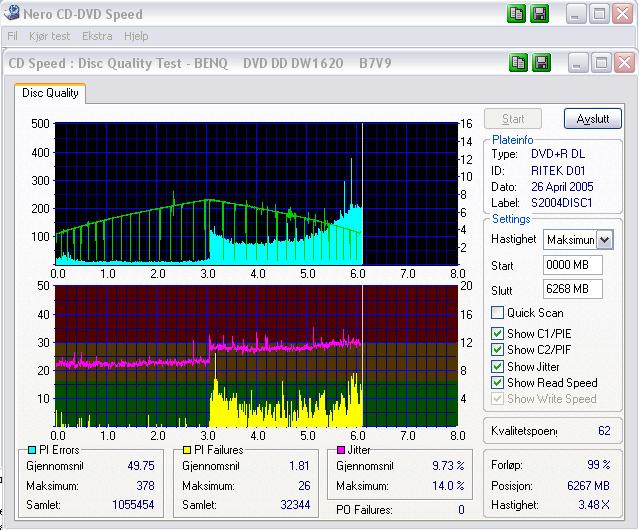Copy results icon in Nero title bar
The width and height of the screenshot is (640, 530).
point(516,14)
